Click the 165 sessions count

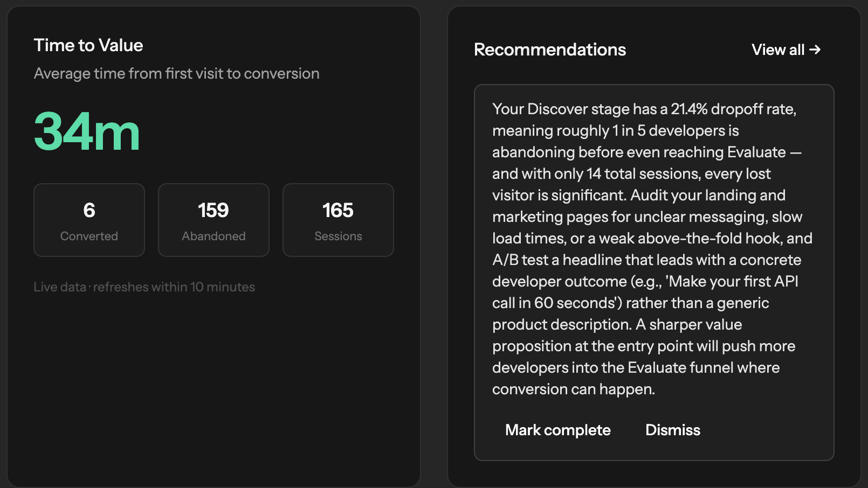click(338, 210)
